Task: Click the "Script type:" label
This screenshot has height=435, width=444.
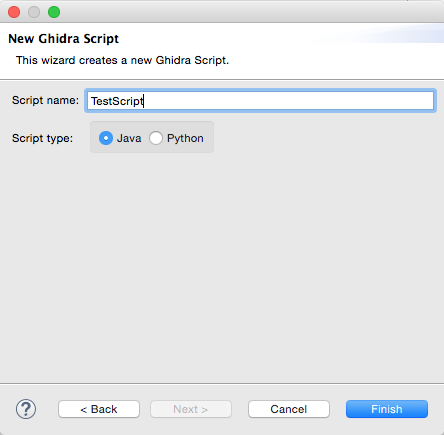Action: click(42, 138)
